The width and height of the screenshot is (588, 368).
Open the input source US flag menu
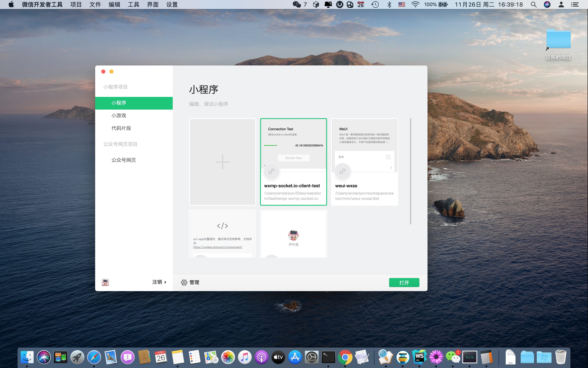pyautogui.click(x=402, y=4)
